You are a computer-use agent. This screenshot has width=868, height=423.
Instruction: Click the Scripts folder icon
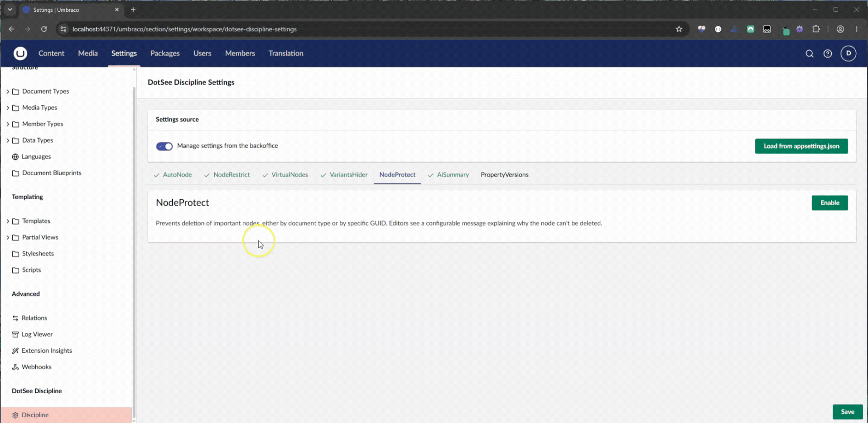15,270
